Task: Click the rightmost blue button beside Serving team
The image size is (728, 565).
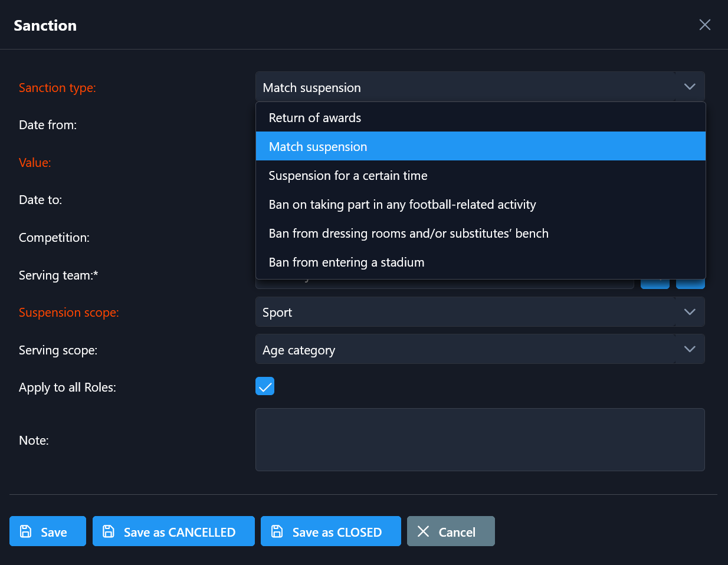Action: tap(690, 284)
